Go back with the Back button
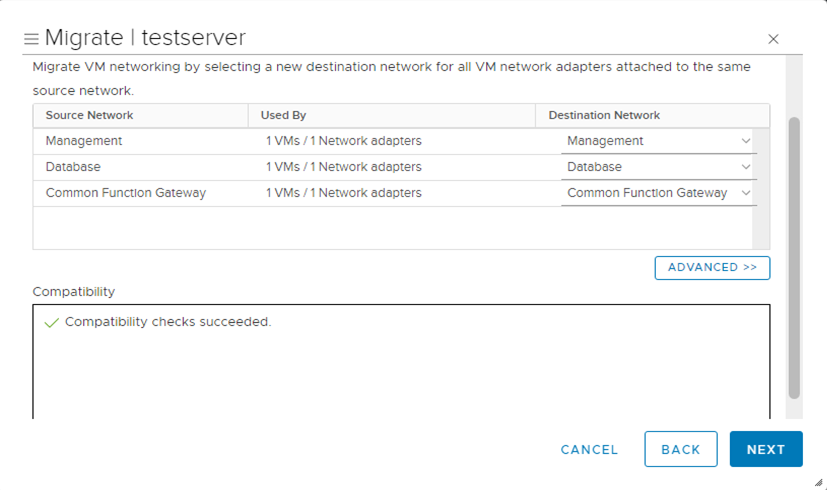 coord(680,449)
